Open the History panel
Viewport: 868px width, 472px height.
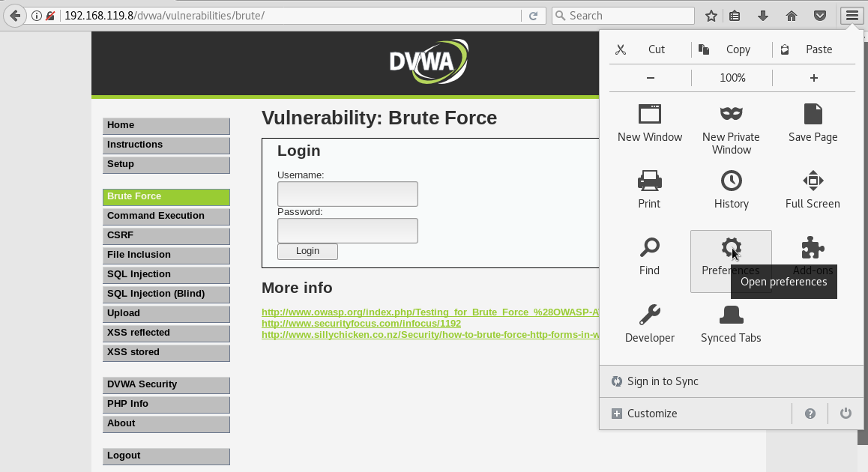pos(732,190)
